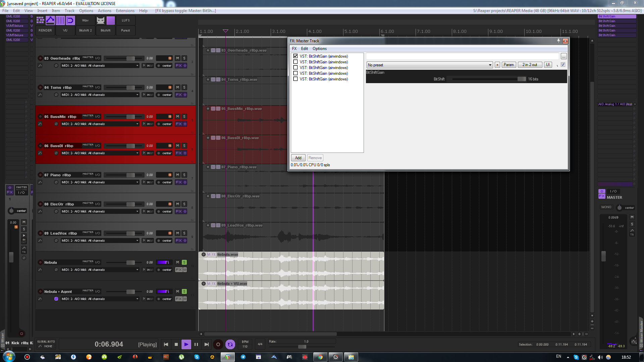Uncheck the first BitShiftGain VST
Image resolution: width=644 pixels, height=362 pixels.
(x=296, y=56)
